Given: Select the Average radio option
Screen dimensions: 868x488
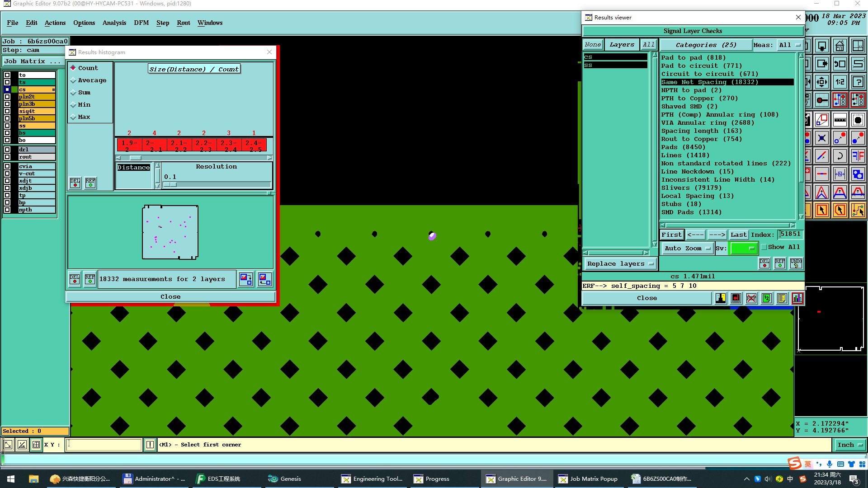Looking at the screenshot, I should click(73, 80).
